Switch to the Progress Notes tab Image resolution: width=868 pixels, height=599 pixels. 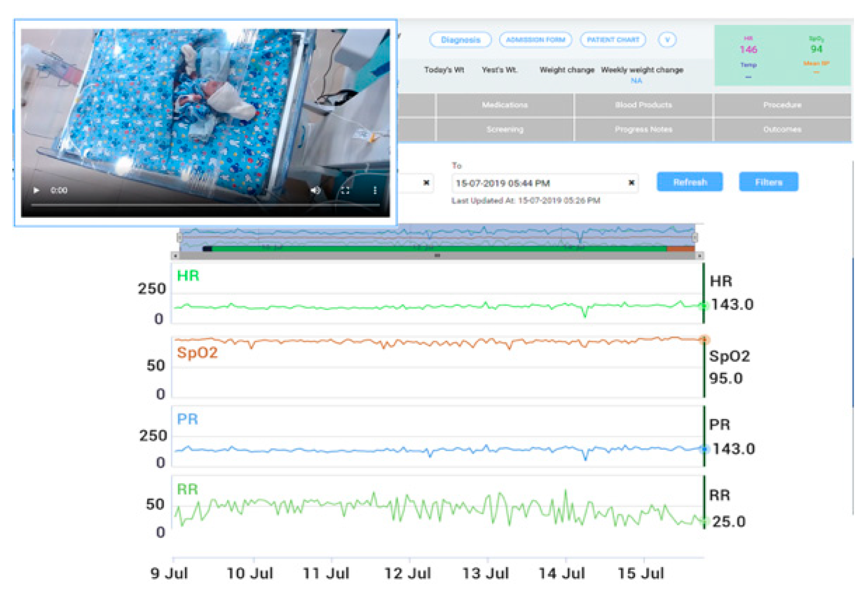tap(643, 129)
